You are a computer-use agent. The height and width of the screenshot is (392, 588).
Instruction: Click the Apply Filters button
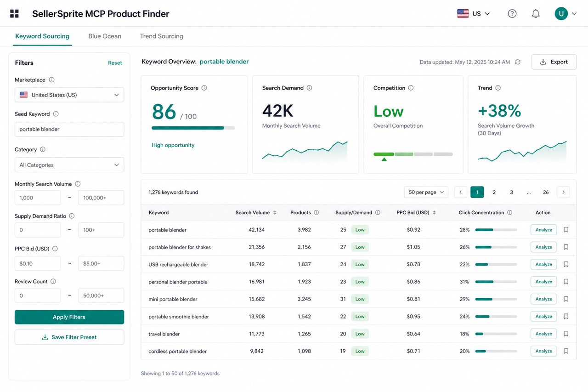tap(69, 317)
